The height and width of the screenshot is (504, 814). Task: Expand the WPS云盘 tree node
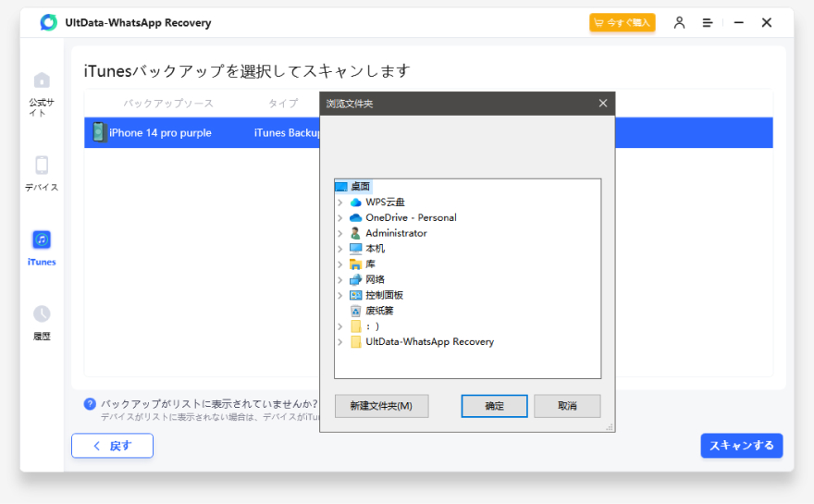[340, 202]
